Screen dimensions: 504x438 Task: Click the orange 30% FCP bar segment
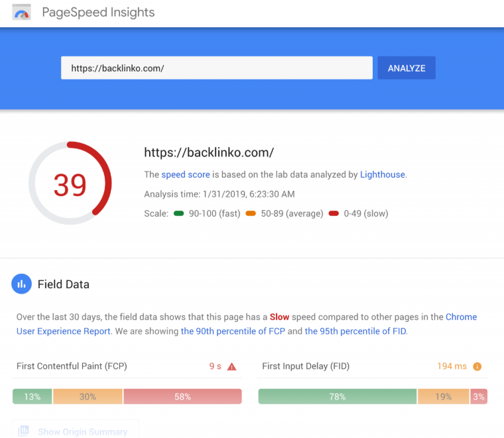coord(88,396)
